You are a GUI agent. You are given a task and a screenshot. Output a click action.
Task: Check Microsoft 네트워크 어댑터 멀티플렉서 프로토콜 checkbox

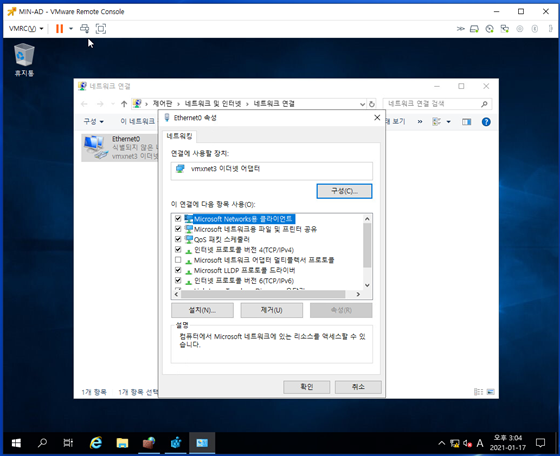click(178, 260)
